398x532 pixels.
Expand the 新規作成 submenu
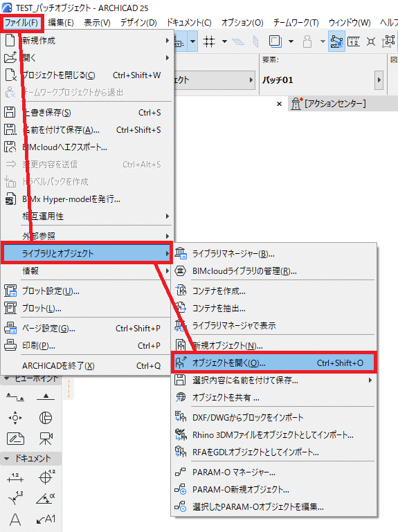coord(87,41)
